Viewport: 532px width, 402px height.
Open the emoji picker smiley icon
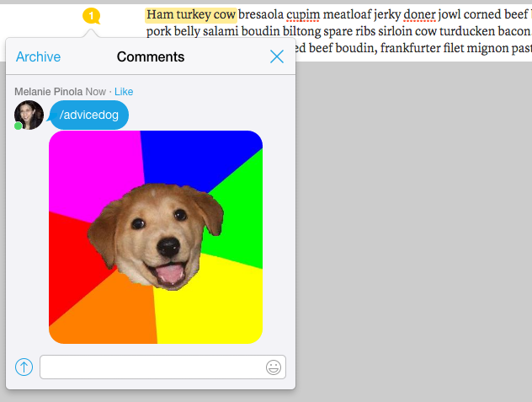click(x=274, y=367)
